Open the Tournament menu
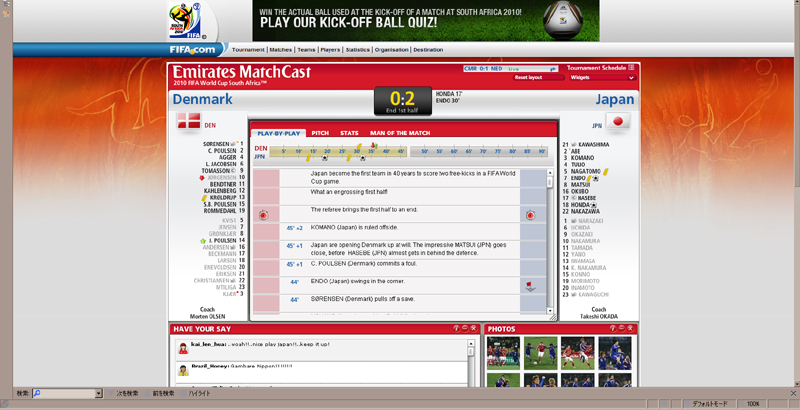800x410 pixels. coord(248,49)
